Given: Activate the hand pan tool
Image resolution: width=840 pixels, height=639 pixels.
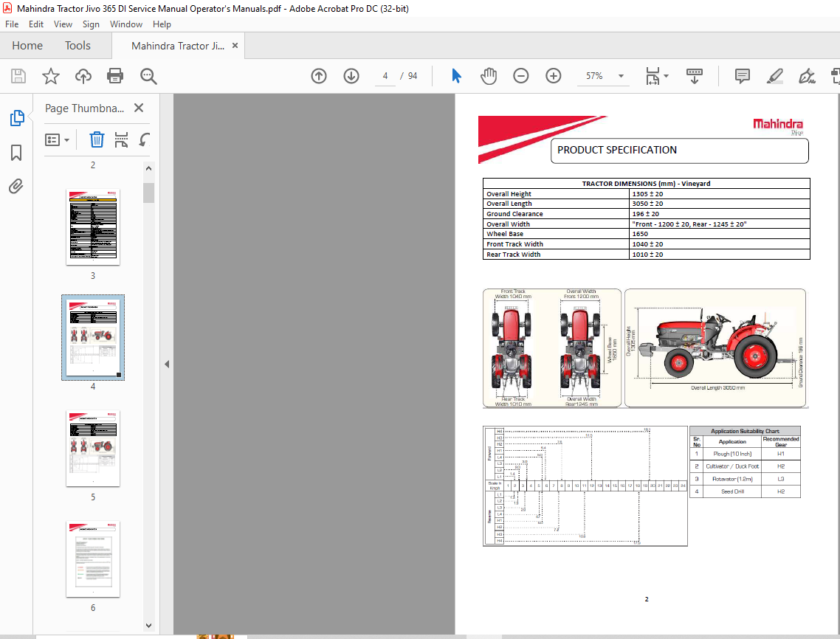Looking at the screenshot, I should 489,76.
